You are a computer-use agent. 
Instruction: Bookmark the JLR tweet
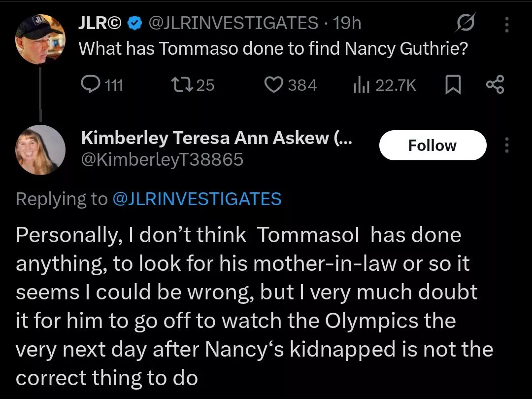452,85
